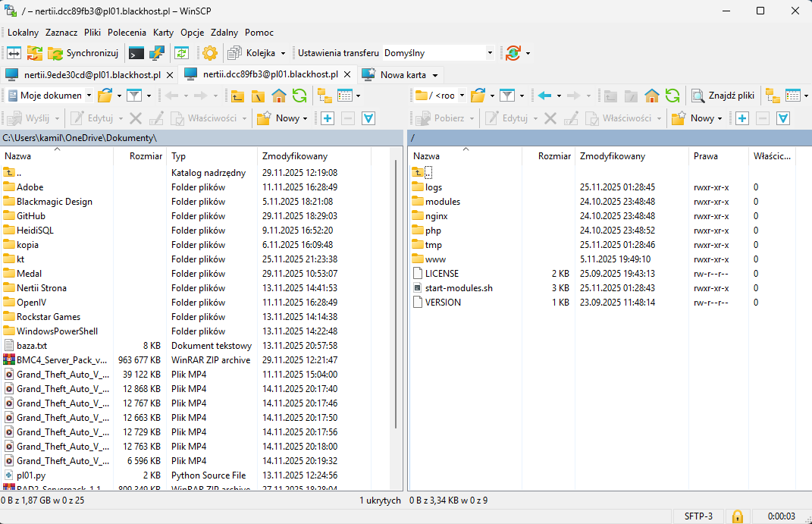Click remote panel open directory icon
812x524 pixels.
[x=478, y=96]
